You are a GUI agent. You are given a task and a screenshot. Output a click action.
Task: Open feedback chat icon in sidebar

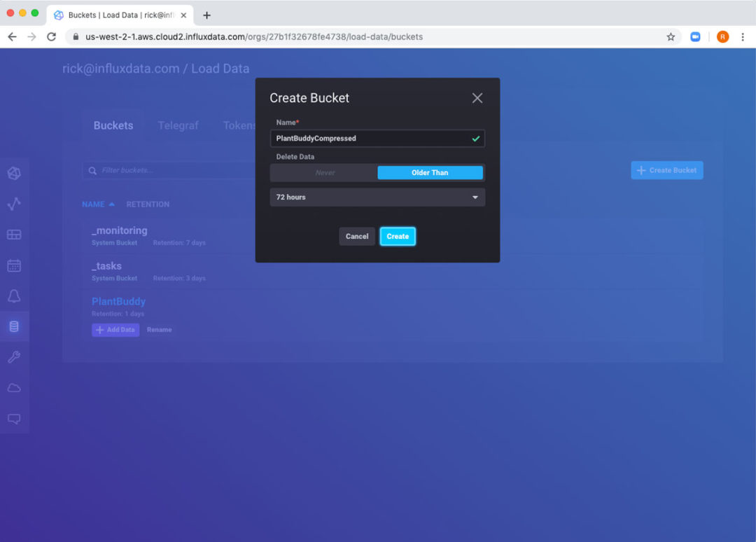coord(14,419)
